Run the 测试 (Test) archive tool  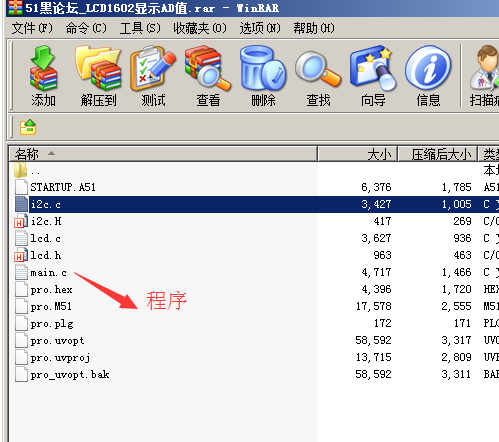pyautogui.click(x=153, y=68)
